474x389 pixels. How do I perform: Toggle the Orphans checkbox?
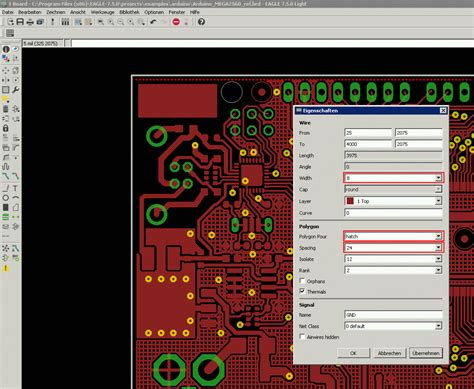302,281
